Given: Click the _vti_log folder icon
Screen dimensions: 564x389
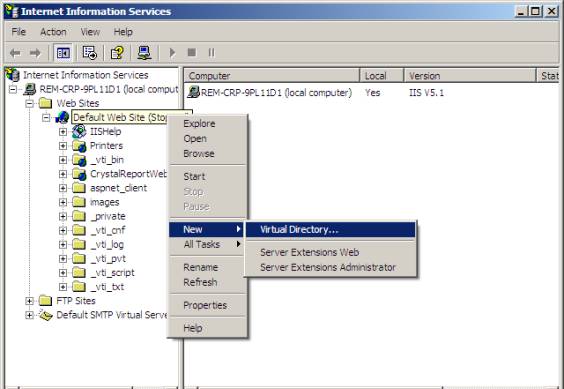Looking at the screenshot, I should 79,244.
